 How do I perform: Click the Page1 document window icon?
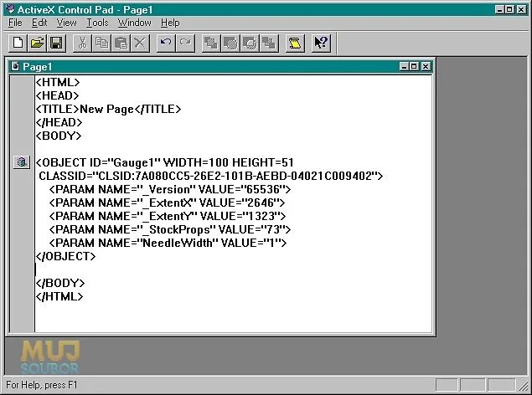(x=15, y=66)
